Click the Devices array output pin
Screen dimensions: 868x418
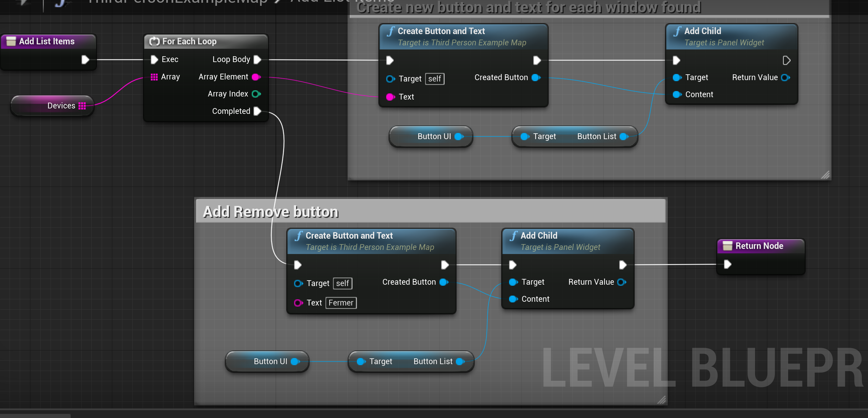pos(82,106)
